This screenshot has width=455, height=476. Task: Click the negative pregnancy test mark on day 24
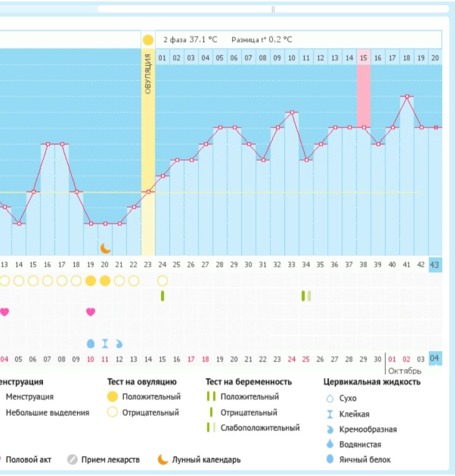[x=163, y=296]
